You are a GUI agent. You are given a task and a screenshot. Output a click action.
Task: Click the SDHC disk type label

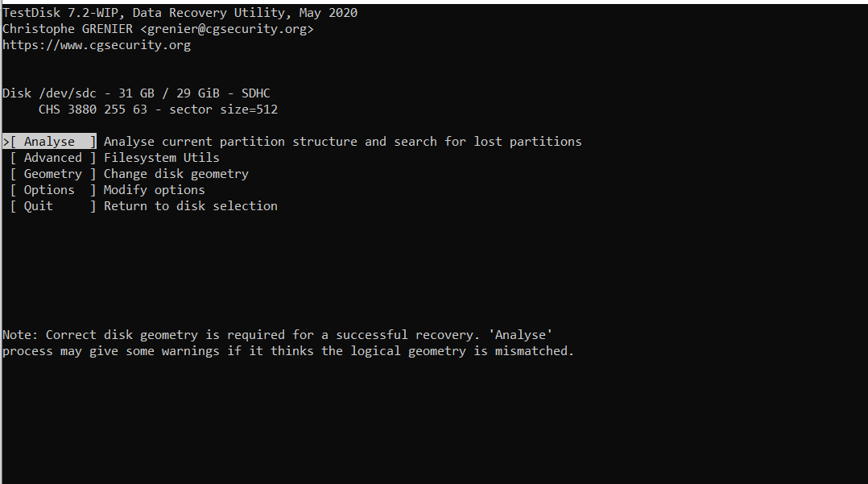click(256, 93)
